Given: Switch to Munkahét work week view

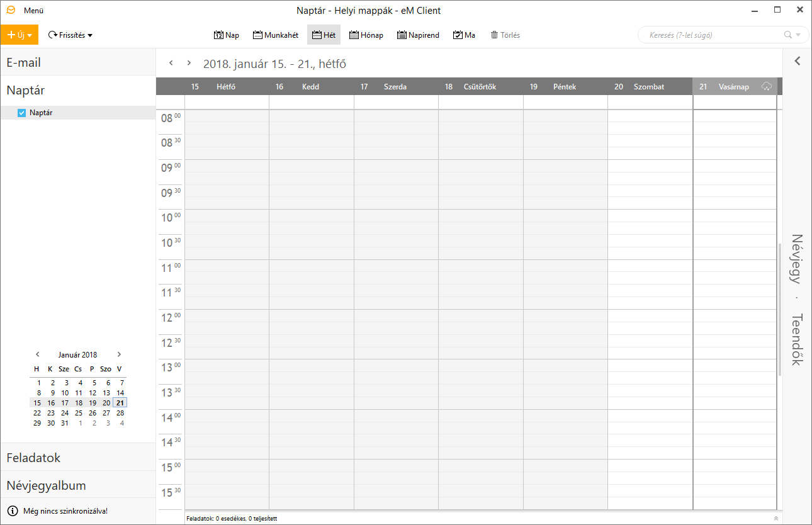Looking at the screenshot, I should (275, 35).
